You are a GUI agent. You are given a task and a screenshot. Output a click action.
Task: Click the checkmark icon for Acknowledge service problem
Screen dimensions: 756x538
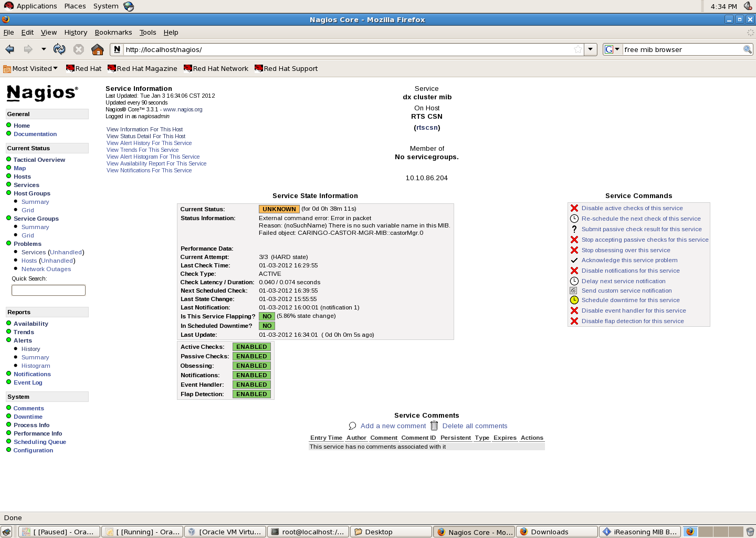(x=574, y=260)
